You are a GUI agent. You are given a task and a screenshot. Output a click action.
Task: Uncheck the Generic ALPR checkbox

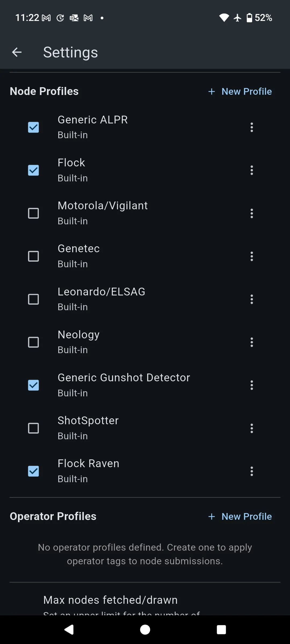click(34, 127)
